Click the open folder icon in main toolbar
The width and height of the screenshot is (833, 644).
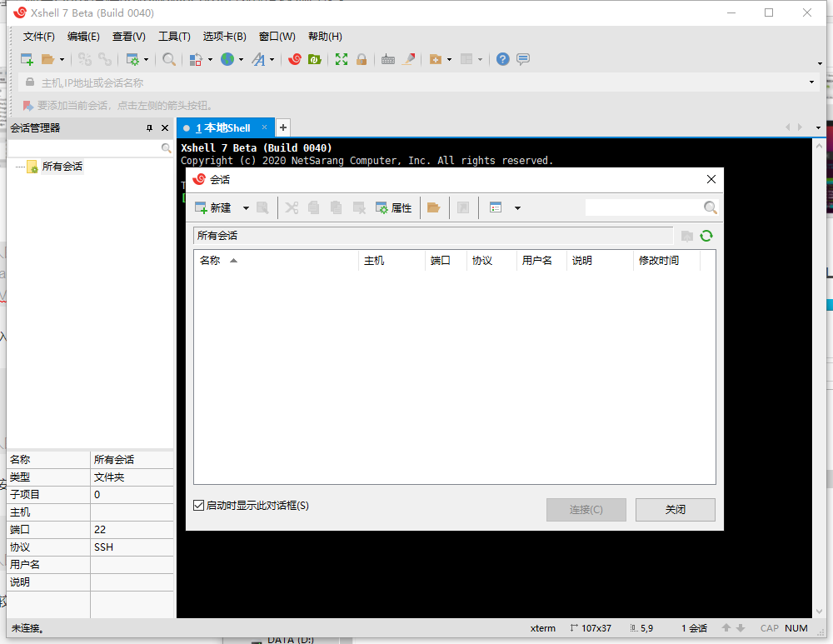click(47, 59)
